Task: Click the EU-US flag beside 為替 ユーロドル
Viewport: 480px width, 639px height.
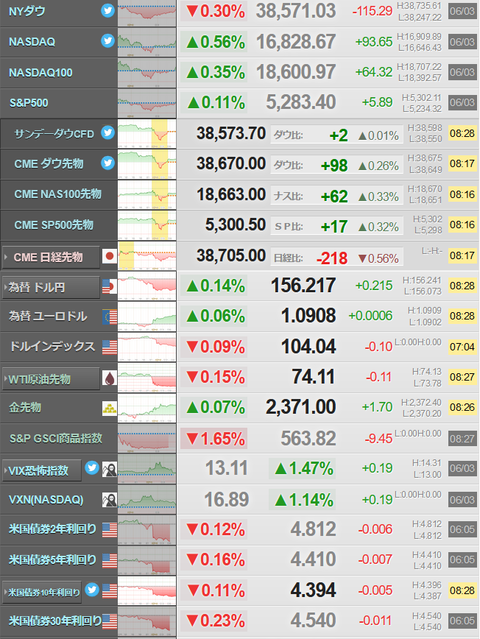Action: pos(110,317)
